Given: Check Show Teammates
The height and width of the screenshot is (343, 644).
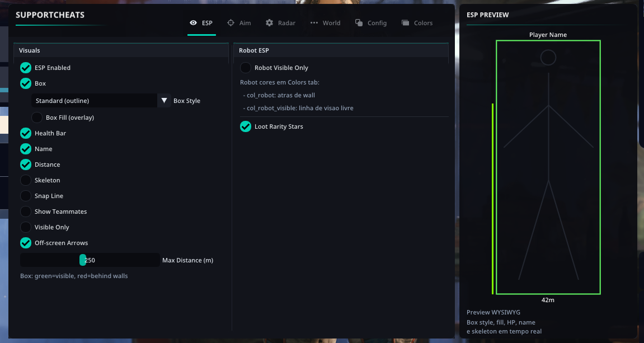Looking at the screenshot, I should click(x=26, y=212).
